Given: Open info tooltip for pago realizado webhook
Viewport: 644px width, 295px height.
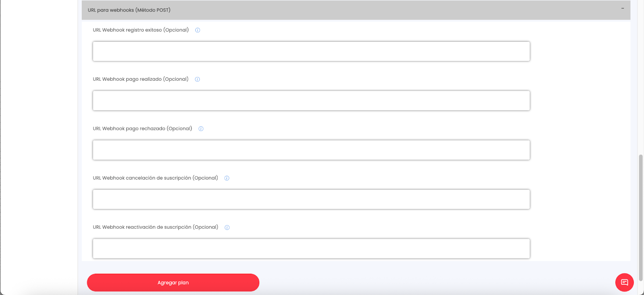Looking at the screenshot, I should [197, 80].
